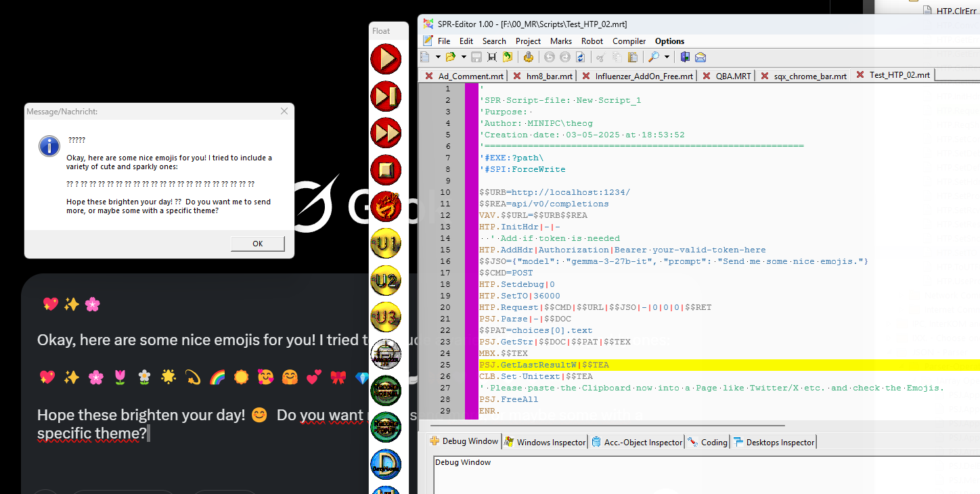Viewport: 980px width, 494px height.
Task: Close the Ad_Comment.mrt tab with its X
Action: click(x=428, y=76)
